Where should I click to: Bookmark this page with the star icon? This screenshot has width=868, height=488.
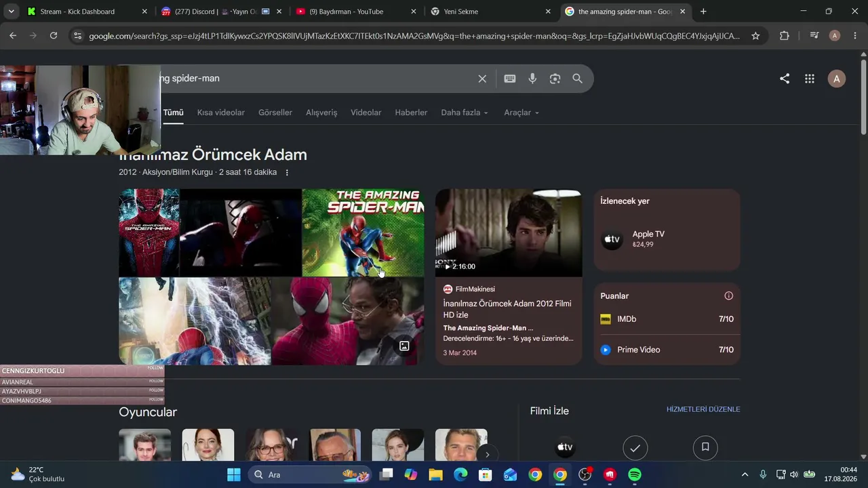(755, 36)
